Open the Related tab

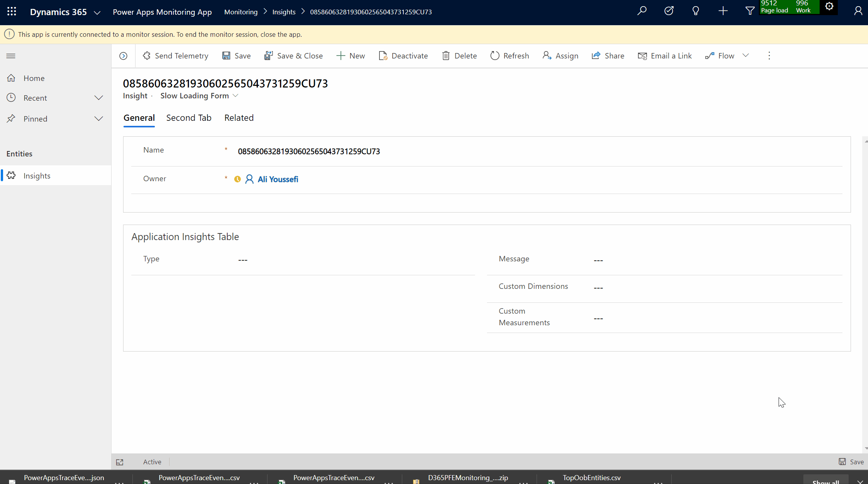[x=239, y=118]
